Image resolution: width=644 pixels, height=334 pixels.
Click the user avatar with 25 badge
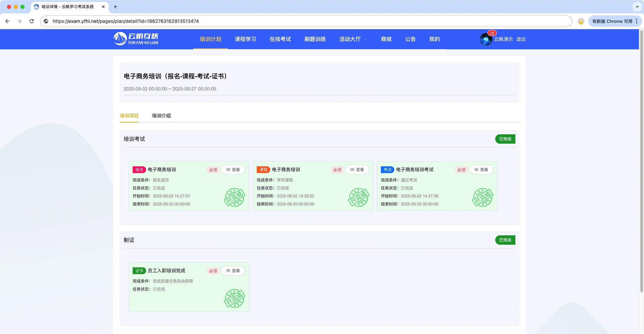(486, 39)
